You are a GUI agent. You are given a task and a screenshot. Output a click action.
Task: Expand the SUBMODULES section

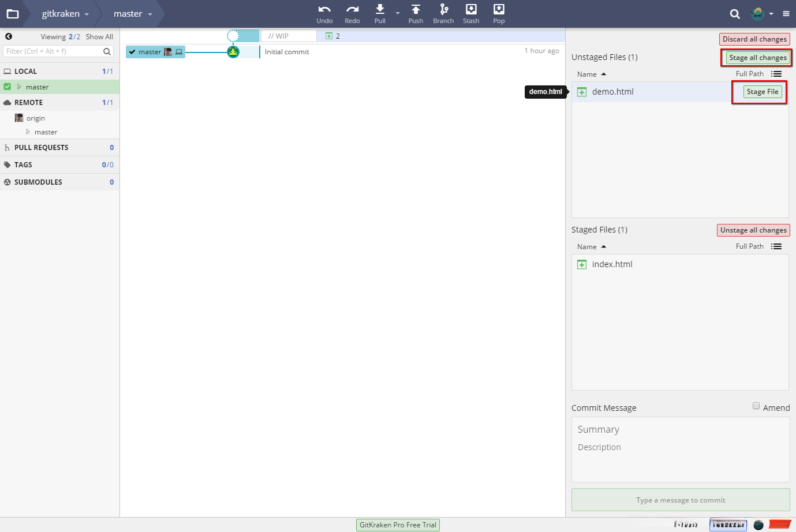[60, 182]
